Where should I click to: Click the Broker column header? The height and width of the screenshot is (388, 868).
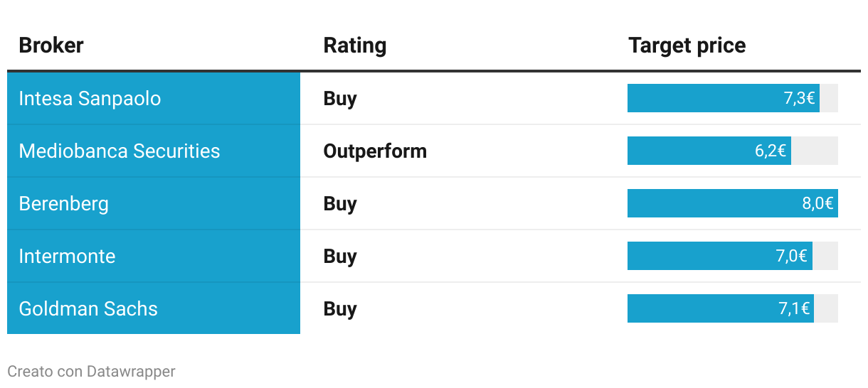[x=51, y=45]
